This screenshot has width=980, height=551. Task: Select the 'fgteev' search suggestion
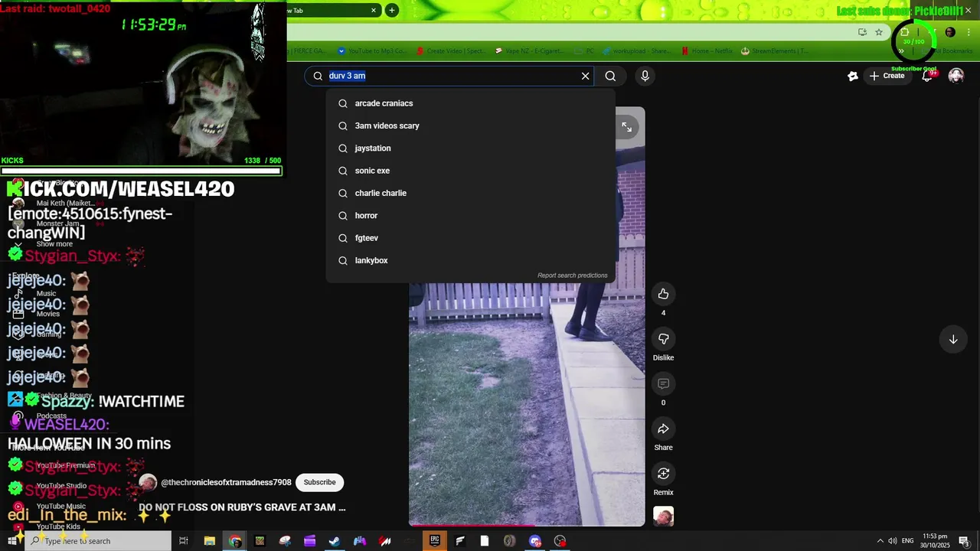click(470, 238)
